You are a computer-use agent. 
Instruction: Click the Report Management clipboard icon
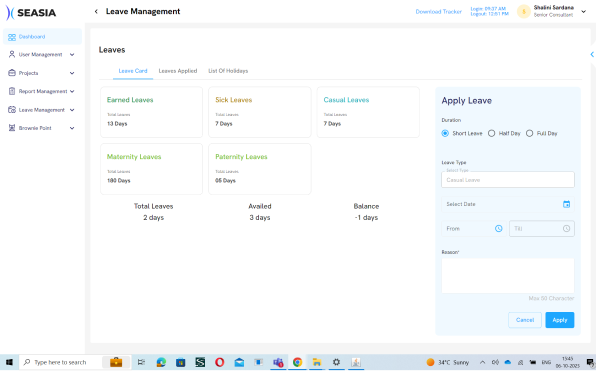click(x=12, y=91)
